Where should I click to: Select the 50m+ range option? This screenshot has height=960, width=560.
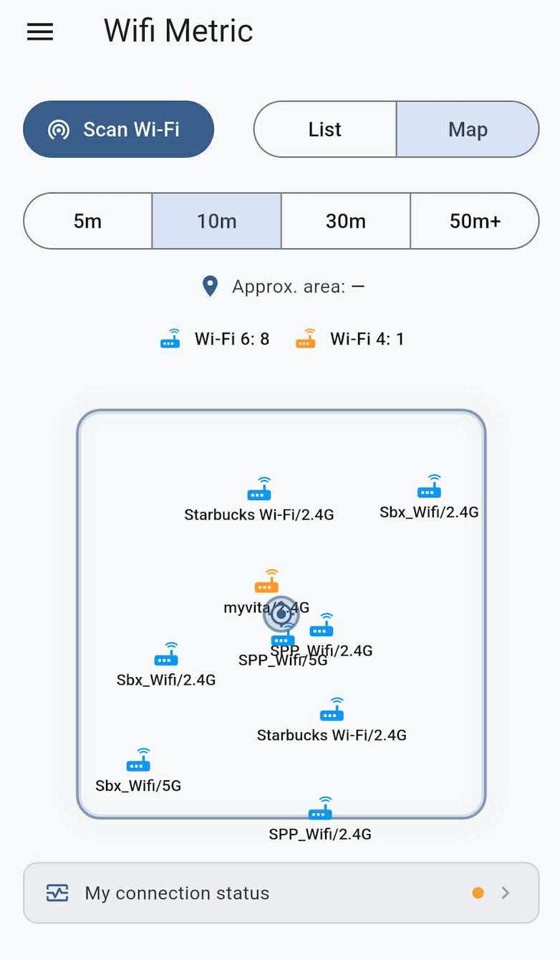(475, 221)
